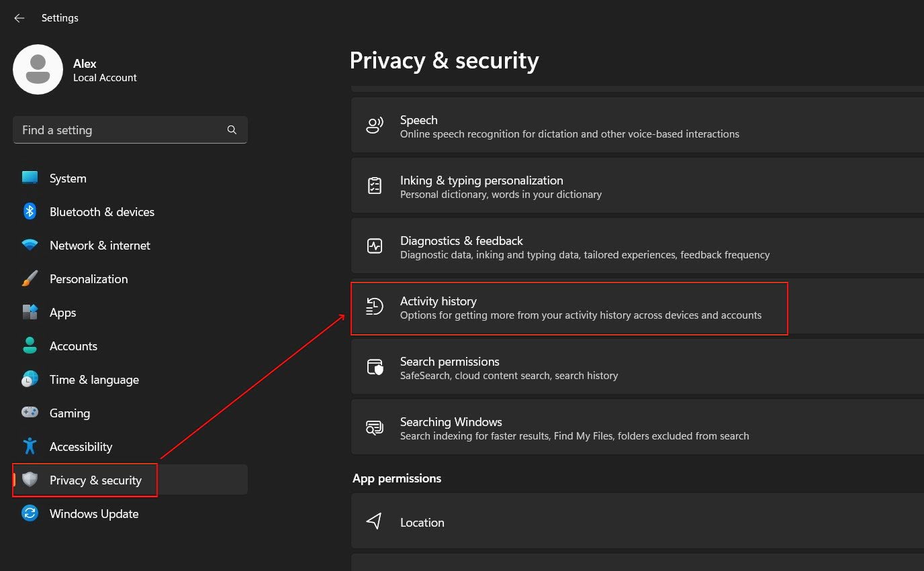This screenshot has width=924, height=571.
Task: Click the Gaming controller icon
Action: click(30, 413)
